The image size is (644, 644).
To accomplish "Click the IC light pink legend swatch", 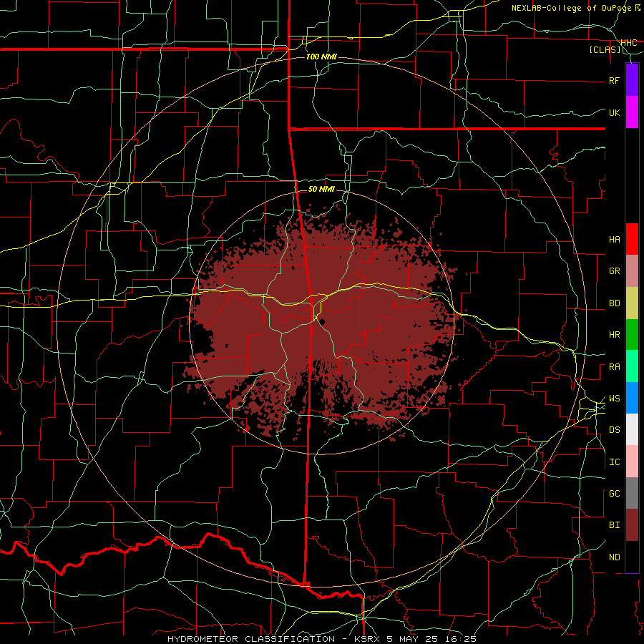I will coord(632,462).
